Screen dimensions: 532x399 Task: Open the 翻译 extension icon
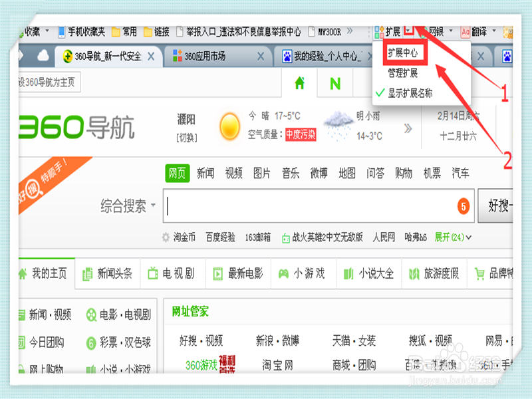click(465, 32)
